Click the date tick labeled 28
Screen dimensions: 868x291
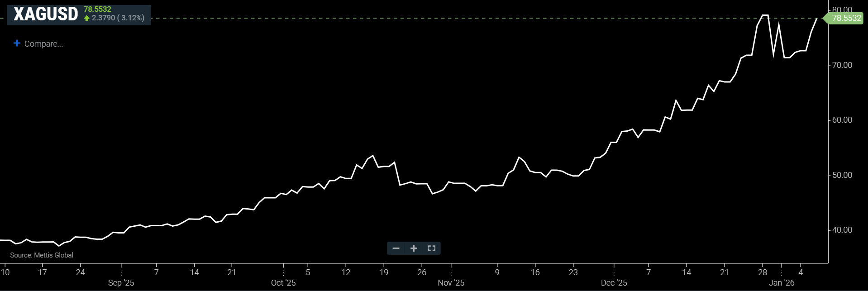point(763,272)
